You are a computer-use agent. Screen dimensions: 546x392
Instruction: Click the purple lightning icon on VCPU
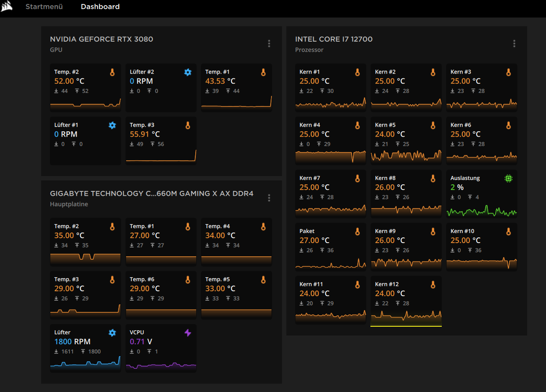188,333
